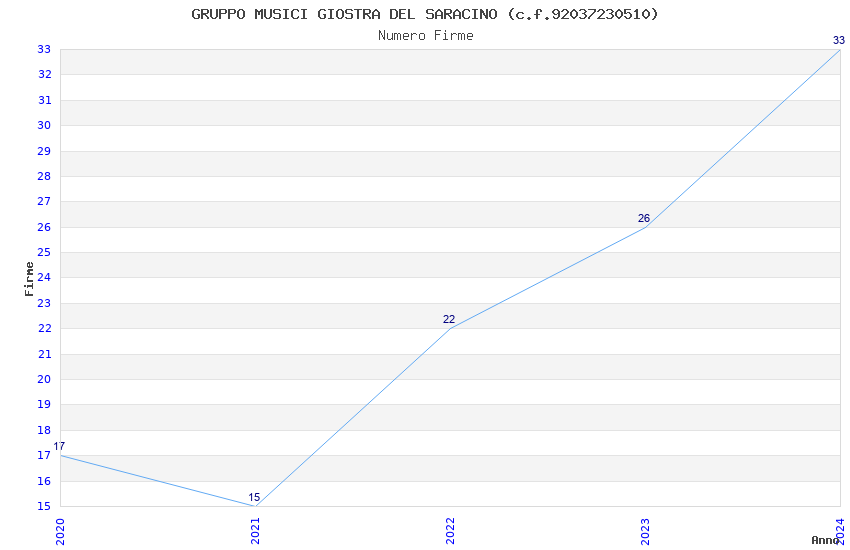Click y-axis tick value 32
850x550 pixels.
(44, 74)
